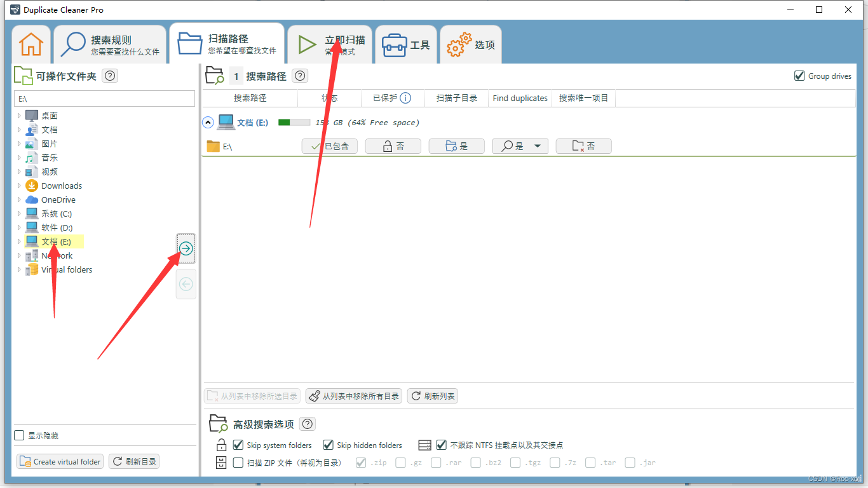Viewport: 868px width, 488px height.
Task: Click the E:\ yellow folder icon in path list
Action: pyautogui.click(x=213, y=146)
